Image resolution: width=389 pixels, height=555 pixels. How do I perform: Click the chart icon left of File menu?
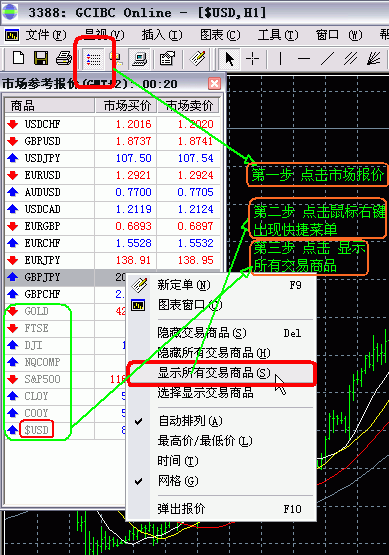(x=12, y=35)
